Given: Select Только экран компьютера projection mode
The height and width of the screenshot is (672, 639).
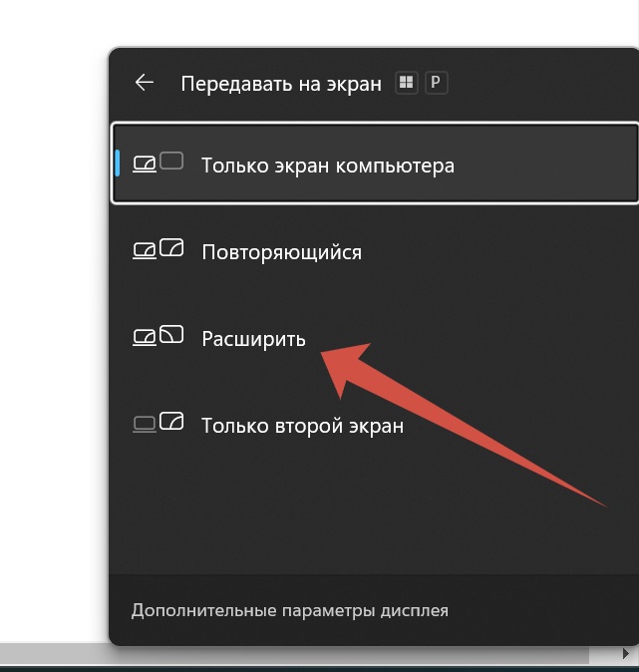Looking at the screenshot, I should [375, 163].
